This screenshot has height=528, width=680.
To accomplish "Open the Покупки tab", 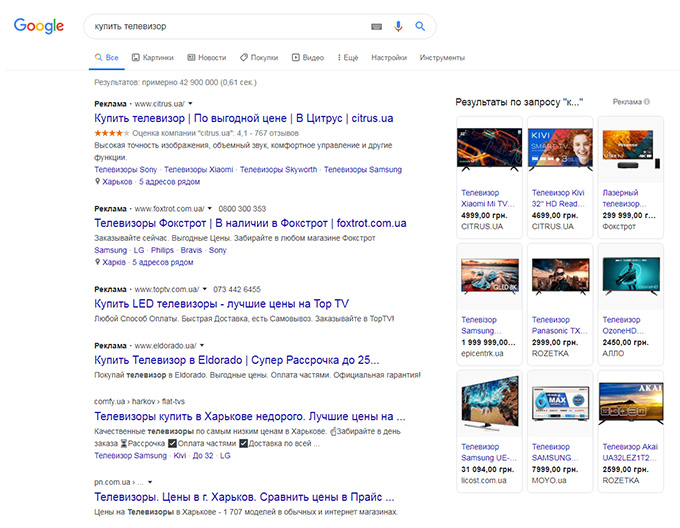I will 259,57.
